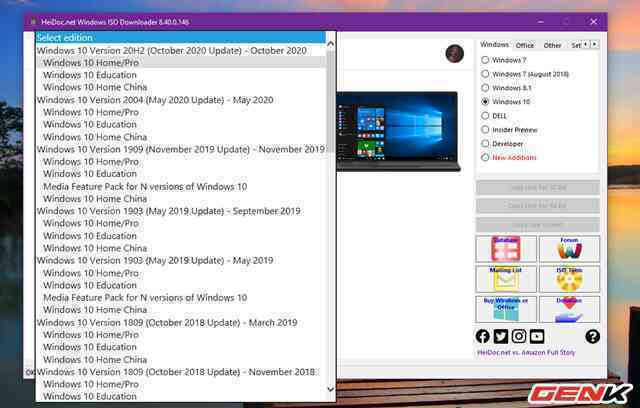The image size is (640, 408).
Task: Open the Facebook icon
Action: (x=482, y=336)
